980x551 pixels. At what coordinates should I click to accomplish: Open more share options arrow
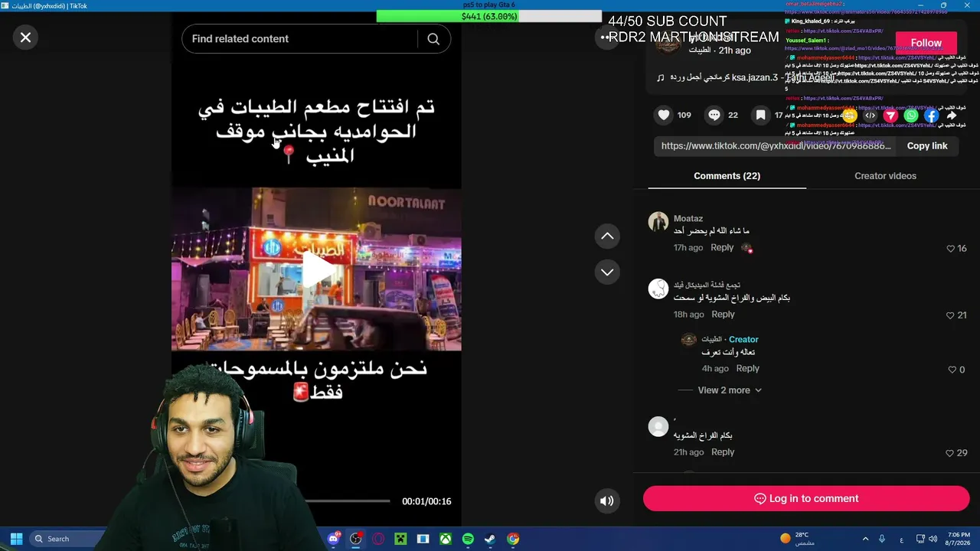[x=952, y=116]
